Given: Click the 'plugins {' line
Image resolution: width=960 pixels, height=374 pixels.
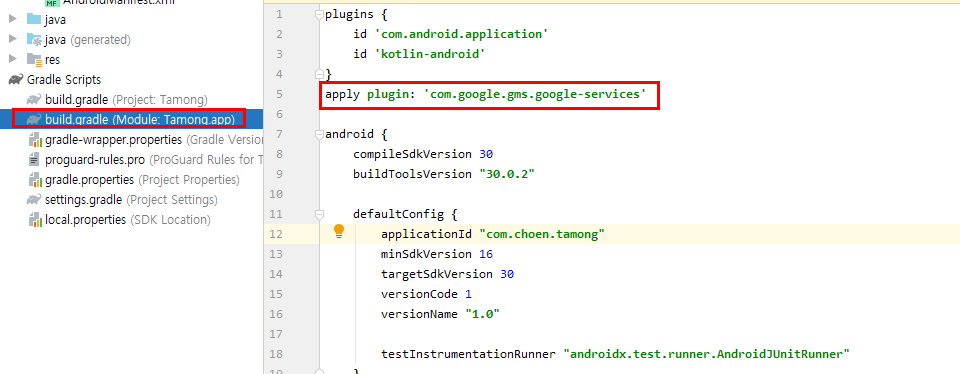Looking at the screenshot, I should [356, 14].
